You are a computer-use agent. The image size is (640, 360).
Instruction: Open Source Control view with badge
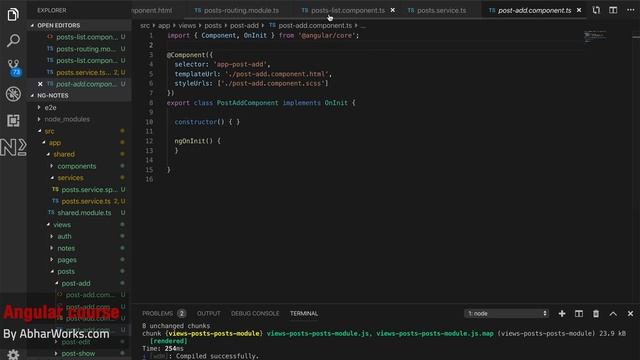[x=13, y=67]
